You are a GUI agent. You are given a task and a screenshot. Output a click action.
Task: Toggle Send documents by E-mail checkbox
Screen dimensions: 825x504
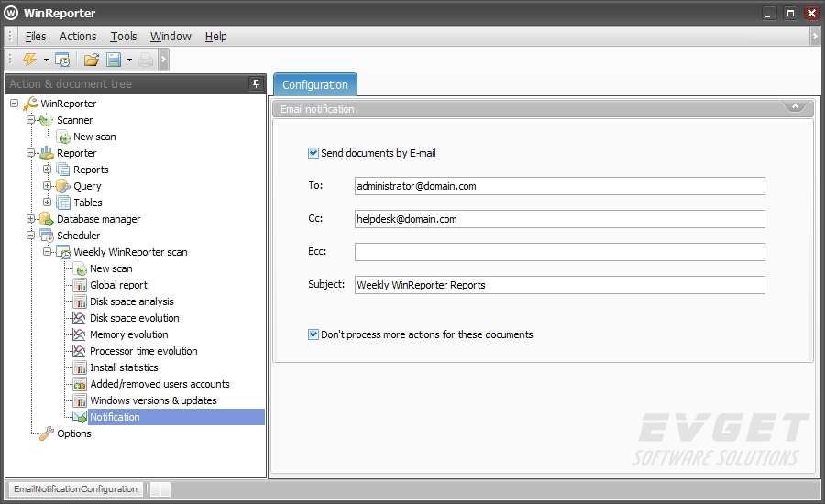click(x=313, y=153)
